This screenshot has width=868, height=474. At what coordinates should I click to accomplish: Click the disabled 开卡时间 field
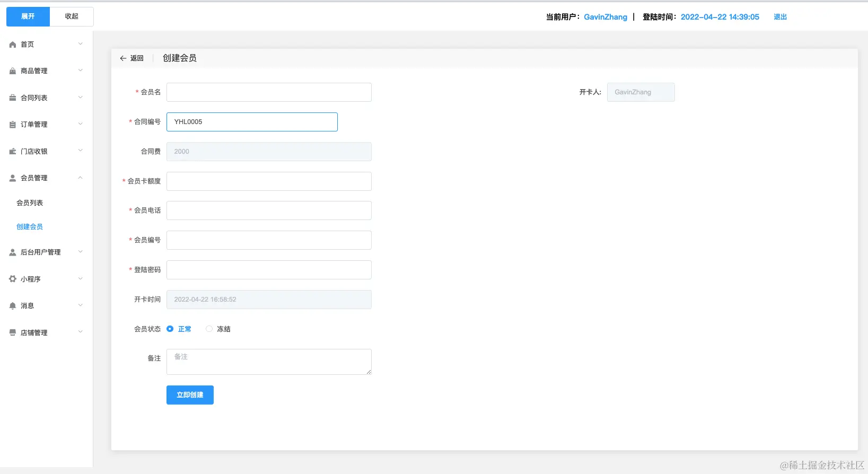pyautogui.click(x=269, y=300)
